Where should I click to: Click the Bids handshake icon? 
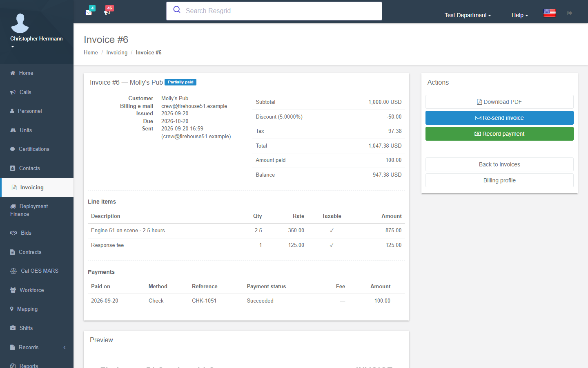(x=13, y=233)
